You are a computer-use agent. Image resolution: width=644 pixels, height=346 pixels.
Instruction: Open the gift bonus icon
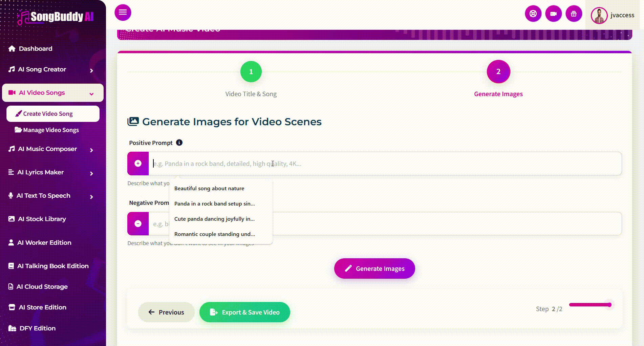coord(574,14)
